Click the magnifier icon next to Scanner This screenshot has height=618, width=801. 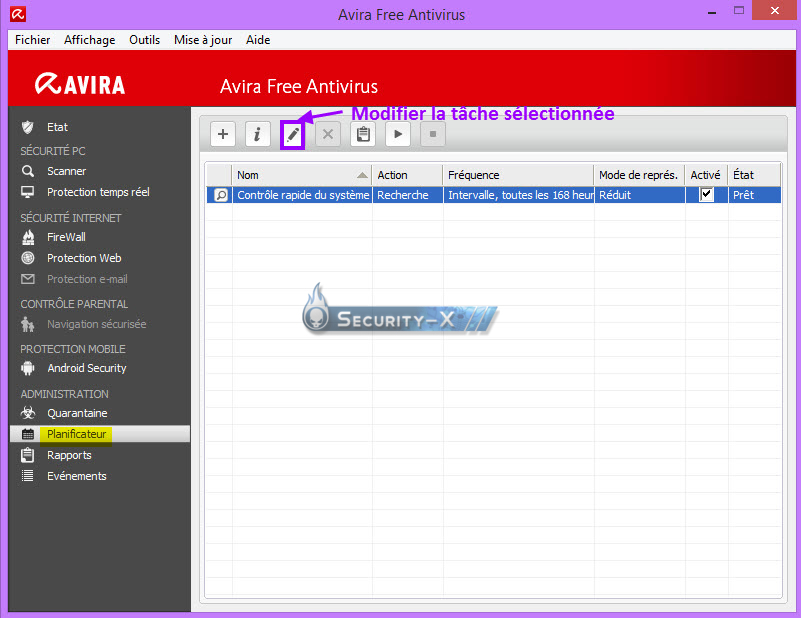28,171
